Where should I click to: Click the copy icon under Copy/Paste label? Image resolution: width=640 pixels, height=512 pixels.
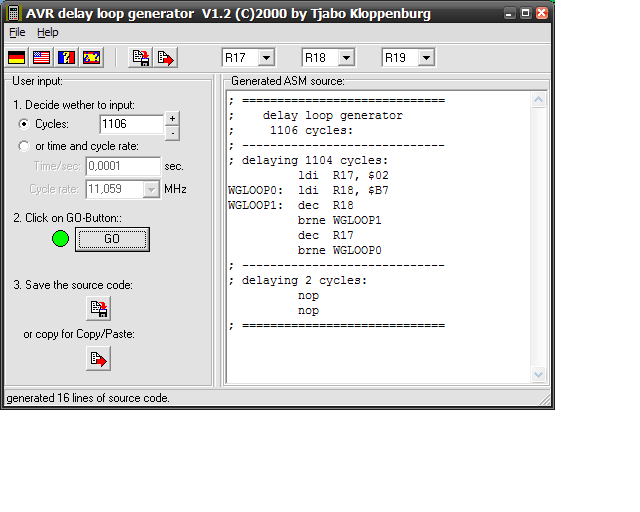[98, 358]
